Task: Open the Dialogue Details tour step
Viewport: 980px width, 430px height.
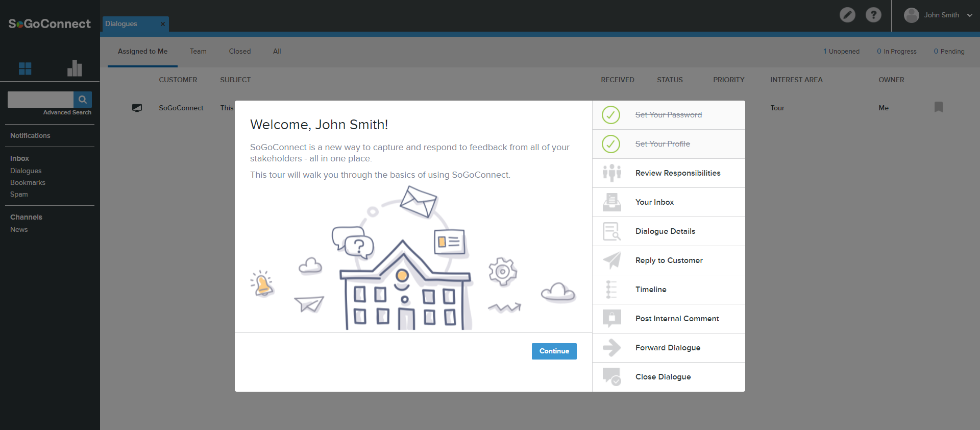Action: 669,231
